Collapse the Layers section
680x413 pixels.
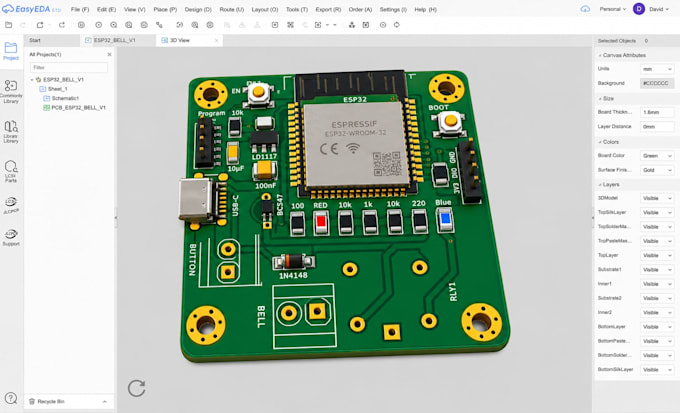(x=600, y=185)
